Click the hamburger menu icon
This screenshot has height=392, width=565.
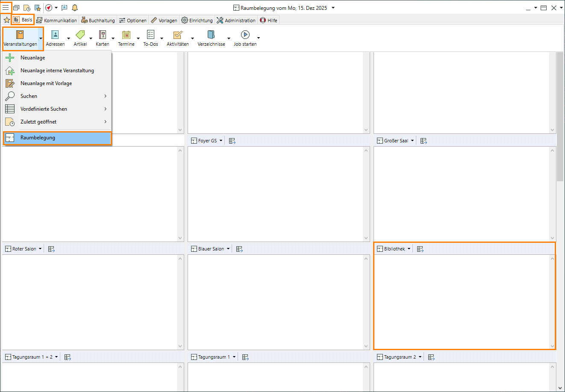(6, 8)
